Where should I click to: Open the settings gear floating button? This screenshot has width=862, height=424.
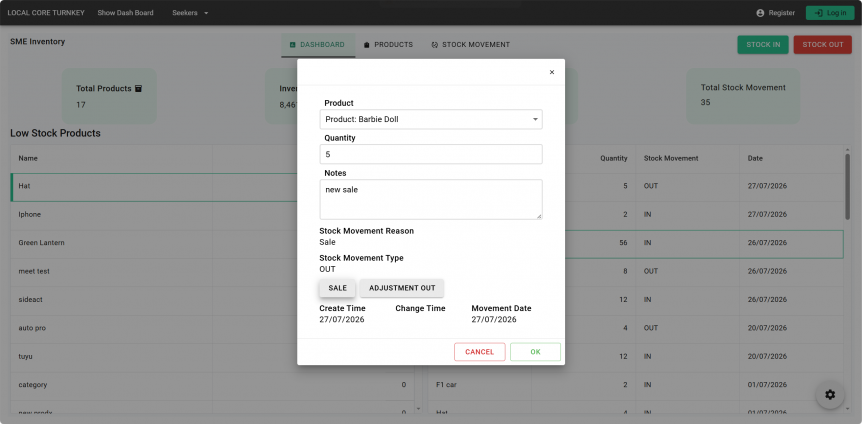tap(830, 394)
